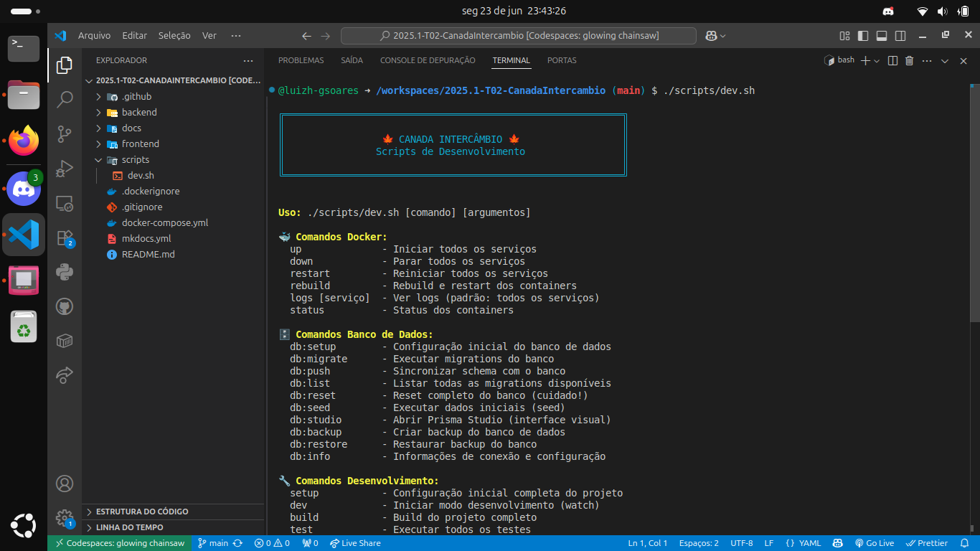Open the Python view in activity bar
The image size is (980, 551).
point(65,272)
